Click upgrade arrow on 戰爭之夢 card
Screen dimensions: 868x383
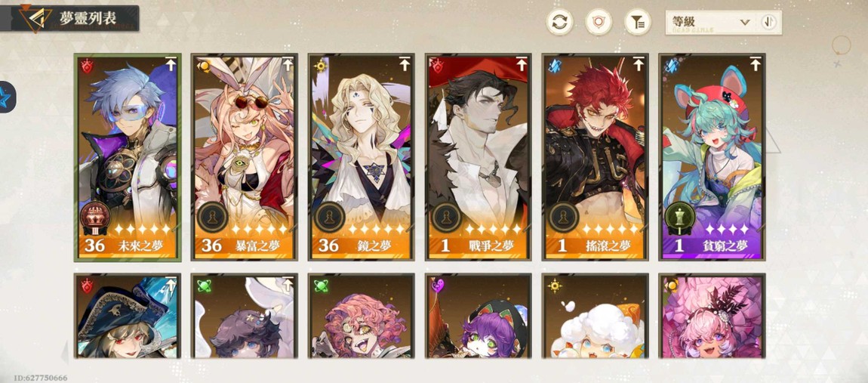coord(522,63)
